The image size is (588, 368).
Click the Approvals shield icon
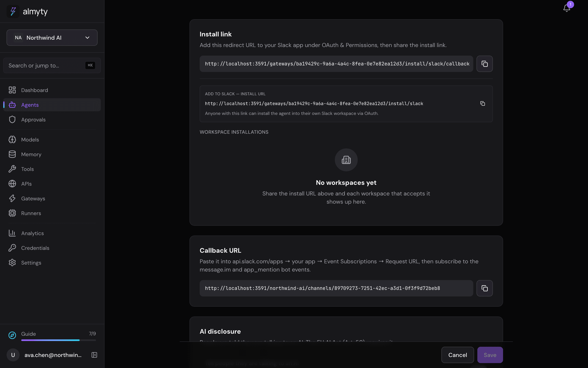click(12, 120)
